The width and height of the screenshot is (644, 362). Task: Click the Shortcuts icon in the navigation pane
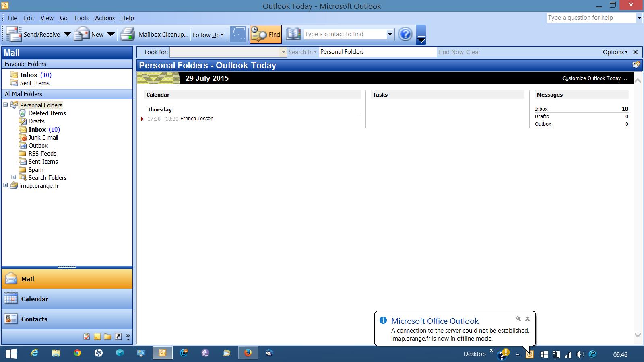tap(119, 337)
